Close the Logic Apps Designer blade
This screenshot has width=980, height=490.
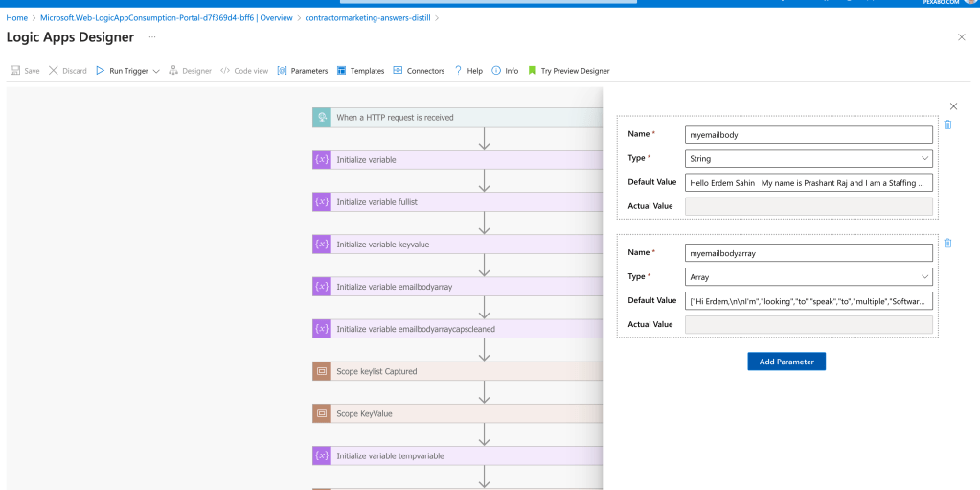[961, 37]
